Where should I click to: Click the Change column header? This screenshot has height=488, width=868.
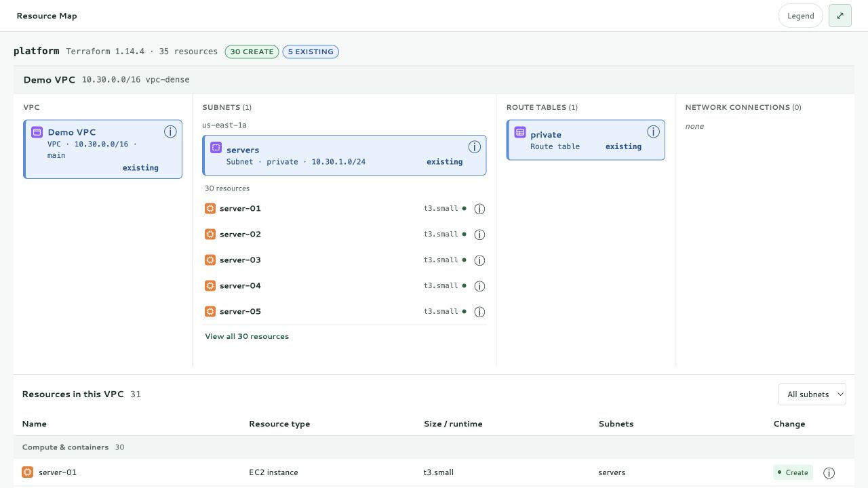tap(789, 424)
